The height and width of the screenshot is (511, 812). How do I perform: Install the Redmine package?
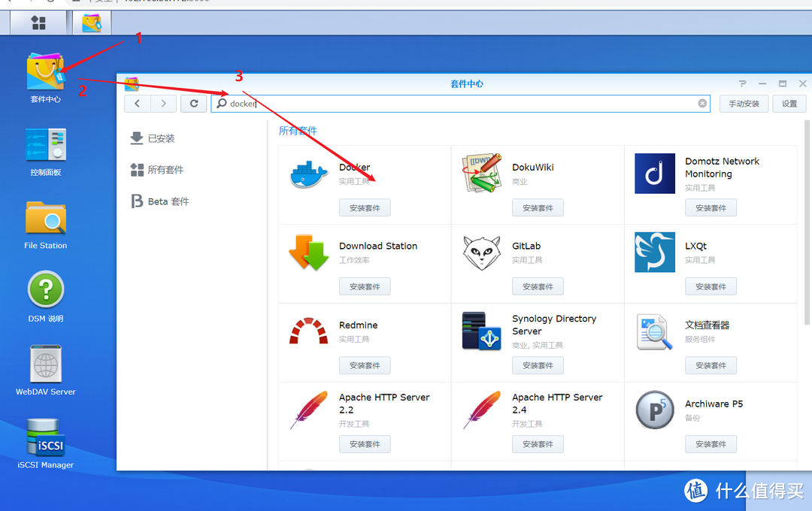pos(365,365)
